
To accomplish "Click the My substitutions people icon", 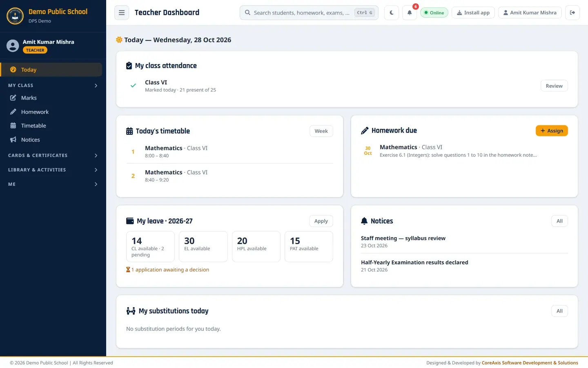I will click(131, 311).
